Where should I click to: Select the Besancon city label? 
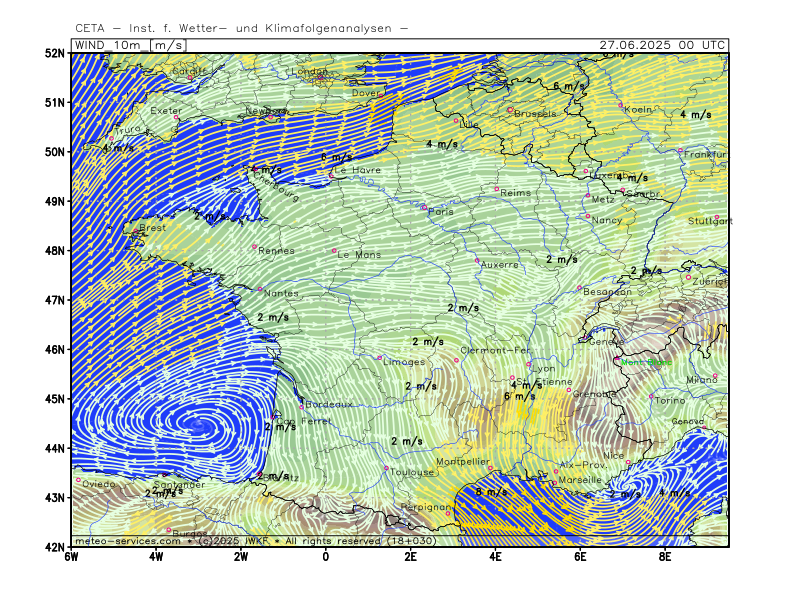point(607,292)
